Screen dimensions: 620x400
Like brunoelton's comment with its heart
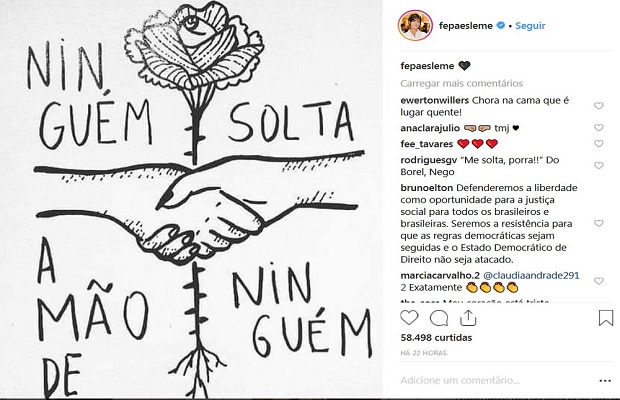click(x=599, y=223)
